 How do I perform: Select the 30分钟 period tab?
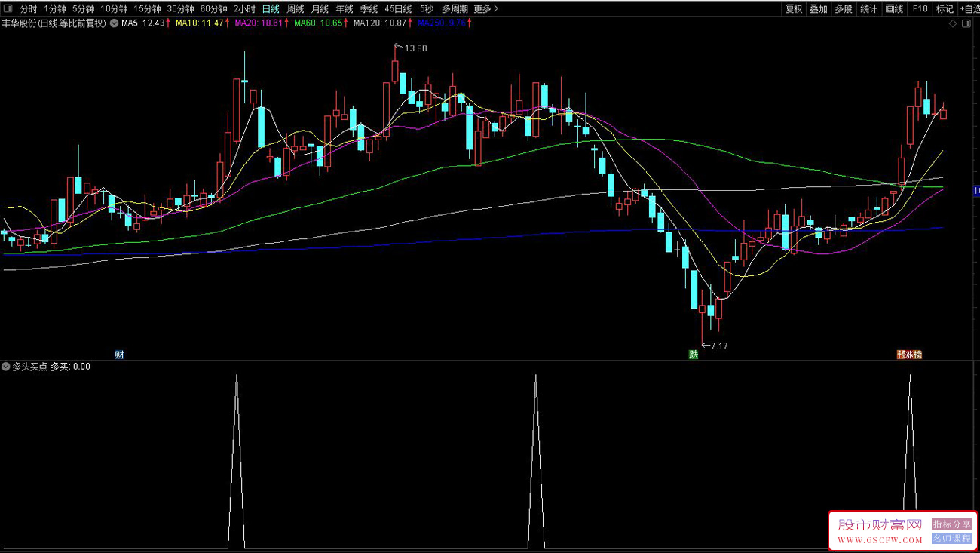180,9
